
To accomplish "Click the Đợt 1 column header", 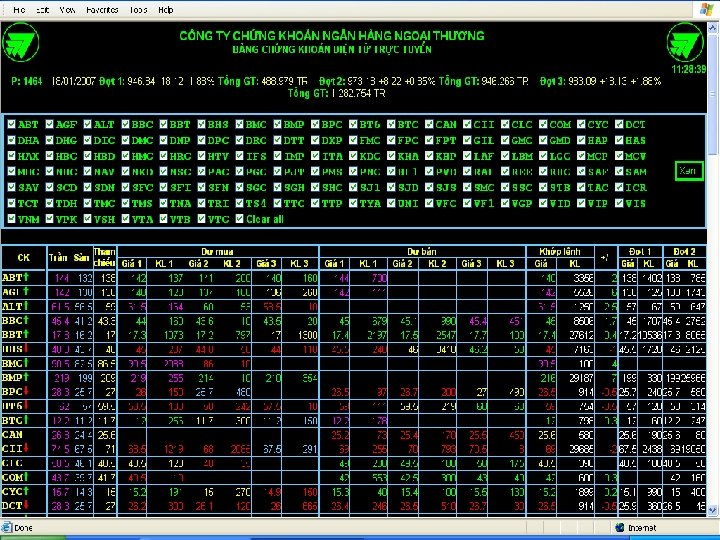I will pos(640,252).
